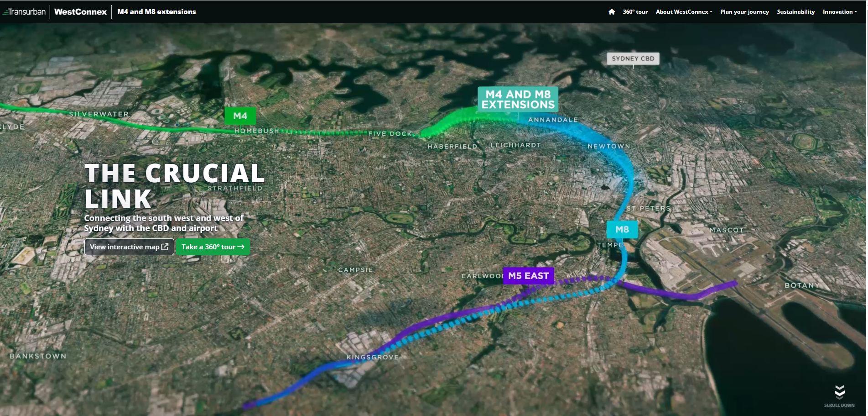Click the home icon in navigation bar

click(612, 12)
